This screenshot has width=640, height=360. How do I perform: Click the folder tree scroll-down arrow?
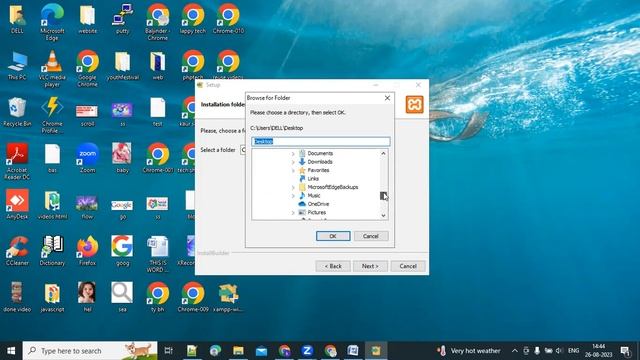[383, 216]
